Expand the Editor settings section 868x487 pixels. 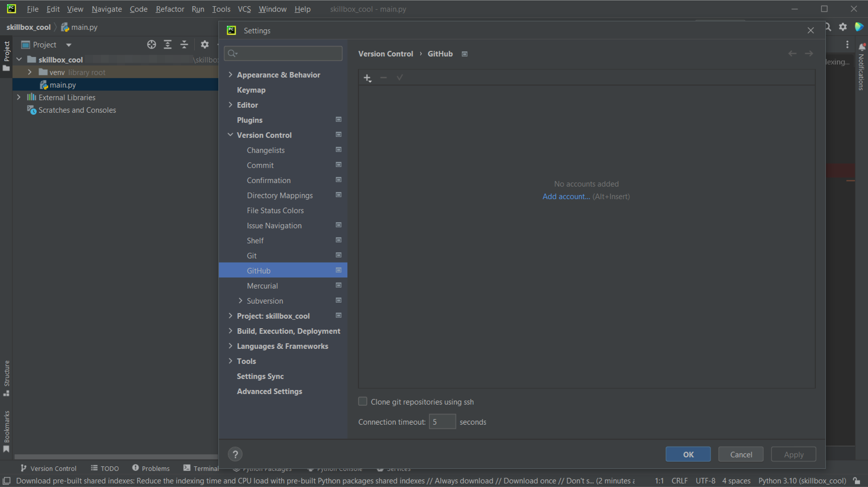pos(231,105)
